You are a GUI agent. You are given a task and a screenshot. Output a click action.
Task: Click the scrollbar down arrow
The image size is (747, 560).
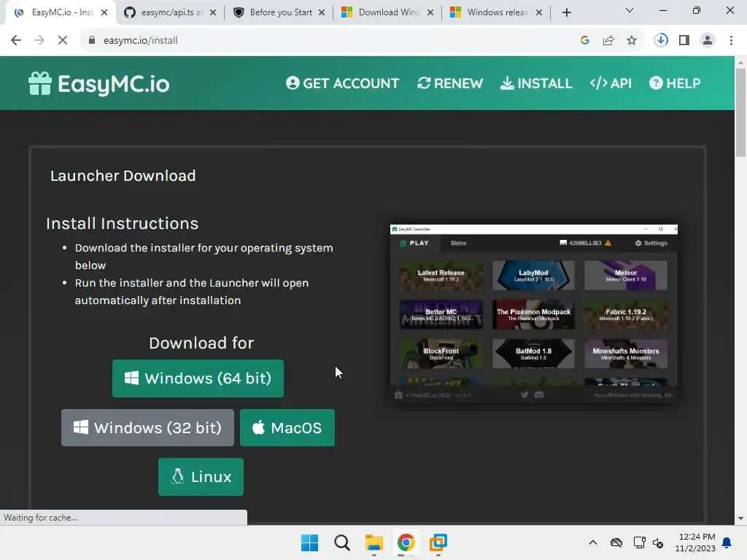741,518
